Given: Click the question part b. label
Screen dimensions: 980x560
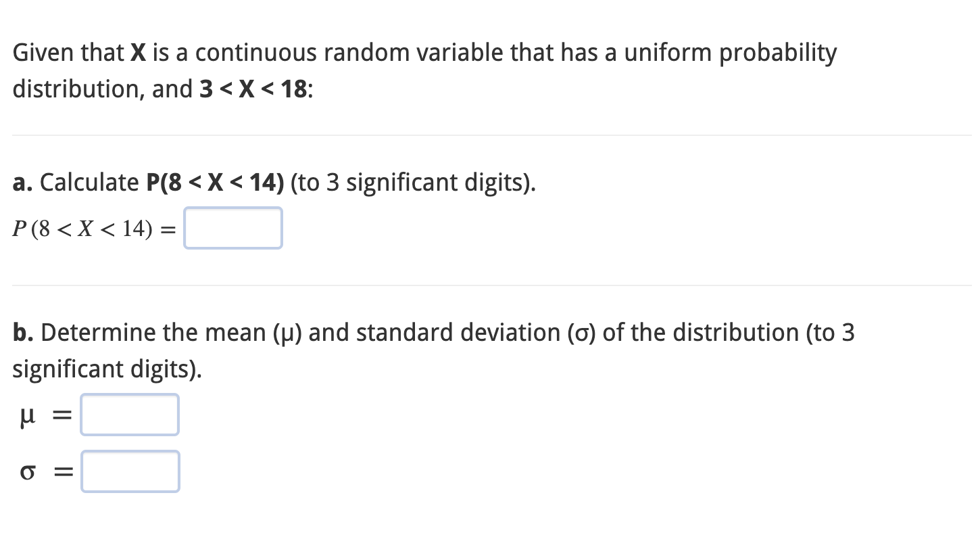Looking at the screenshot, I should 23,333.
